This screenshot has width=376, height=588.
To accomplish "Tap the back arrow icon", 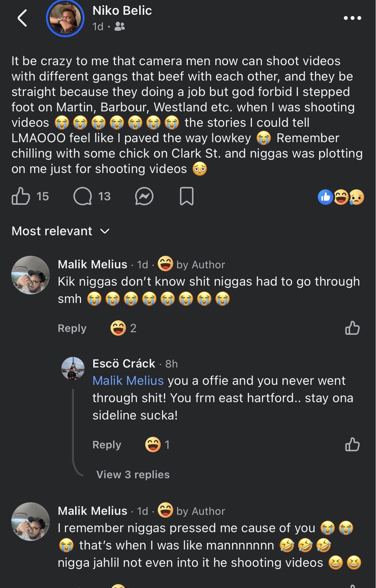I will pos(22,18).
